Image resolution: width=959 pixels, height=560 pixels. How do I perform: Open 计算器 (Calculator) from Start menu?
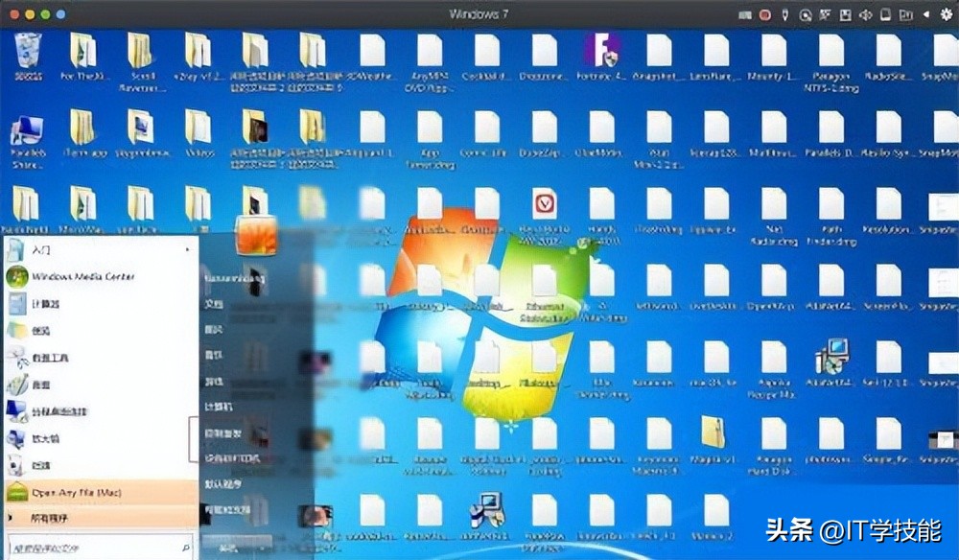click(46, 303)
